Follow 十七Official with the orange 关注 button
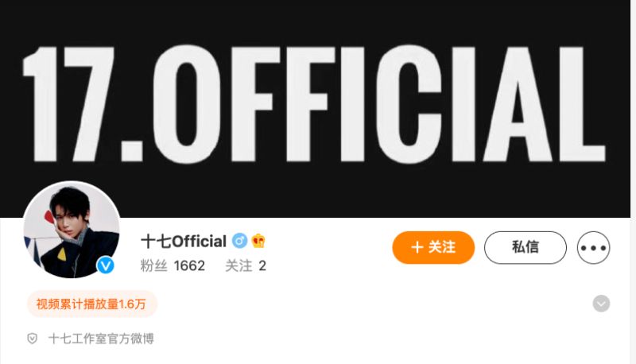The height and width of the screenshot is (364, 636). (433, 247)
